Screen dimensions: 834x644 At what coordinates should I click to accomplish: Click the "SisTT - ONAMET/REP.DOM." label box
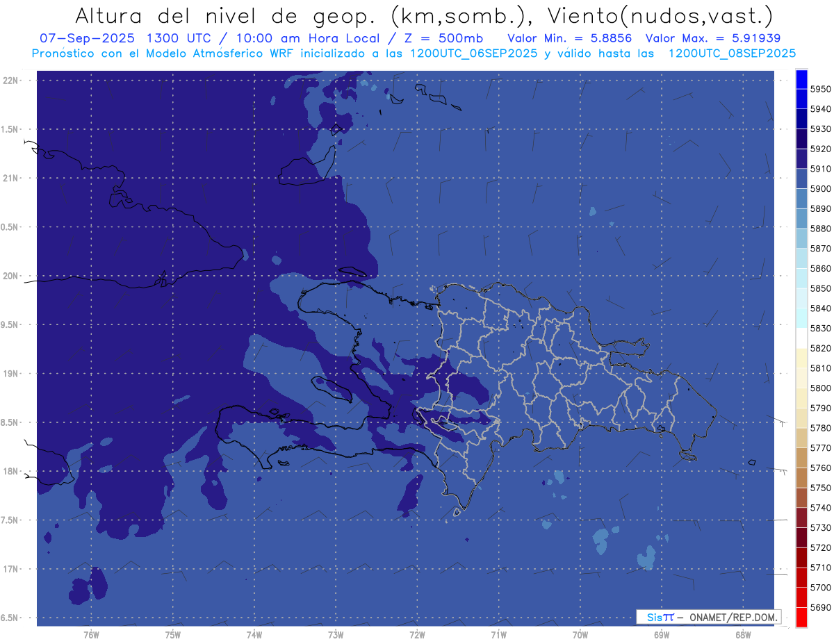708,617
